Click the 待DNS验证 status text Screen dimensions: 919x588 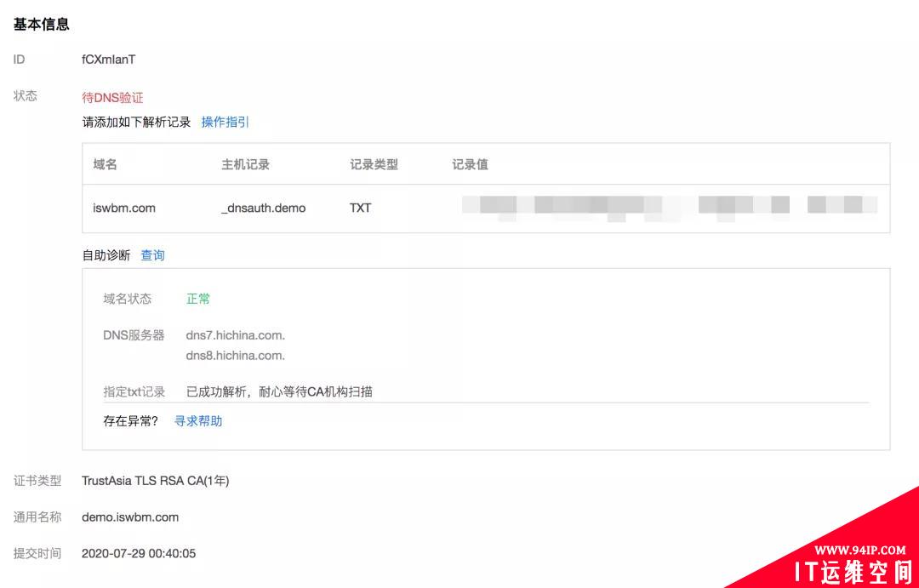tap(112, 98)
